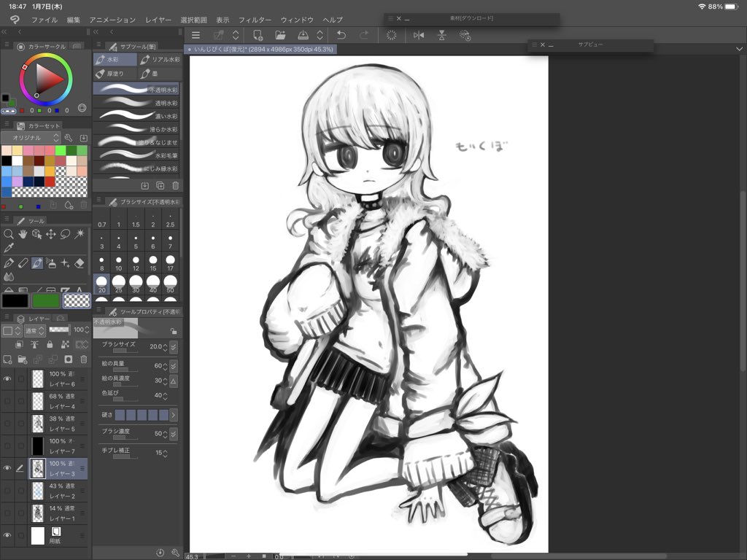Open the レイヤー menu
Screen dimensions: 747x560
[158, 20]
